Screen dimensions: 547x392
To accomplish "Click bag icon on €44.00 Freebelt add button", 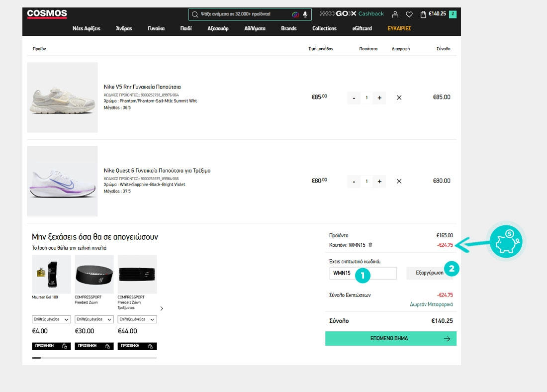I will click(x=150, y=346).
